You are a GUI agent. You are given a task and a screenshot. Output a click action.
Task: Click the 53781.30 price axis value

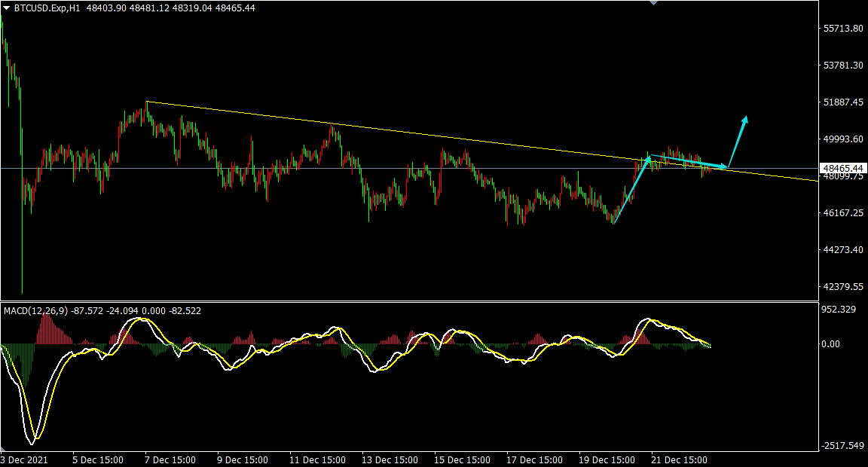point(843,66)
